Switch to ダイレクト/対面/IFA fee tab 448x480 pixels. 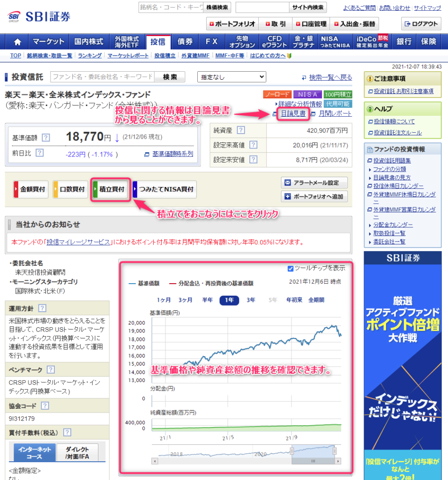pos(77,453)
